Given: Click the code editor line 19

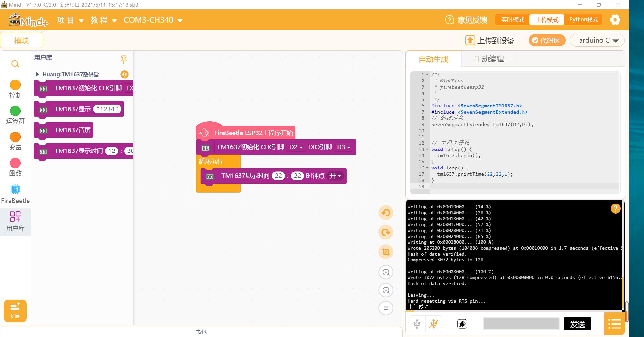Looking at the screenshot, I should coord(524,186).
